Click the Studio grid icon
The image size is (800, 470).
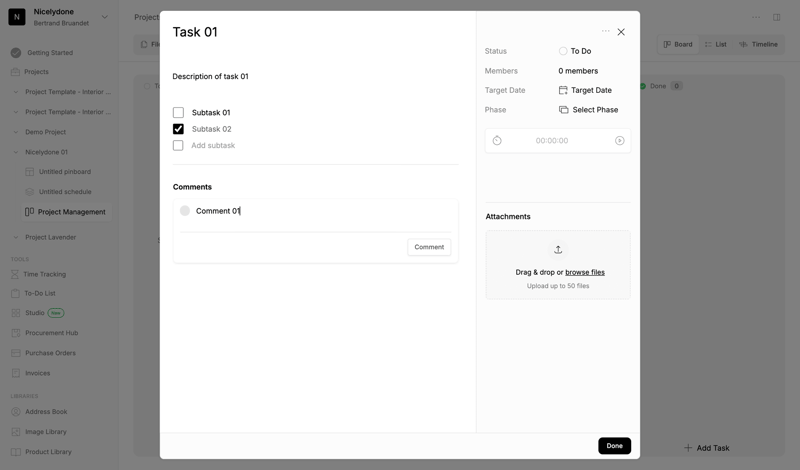click(x=16, y=313)
